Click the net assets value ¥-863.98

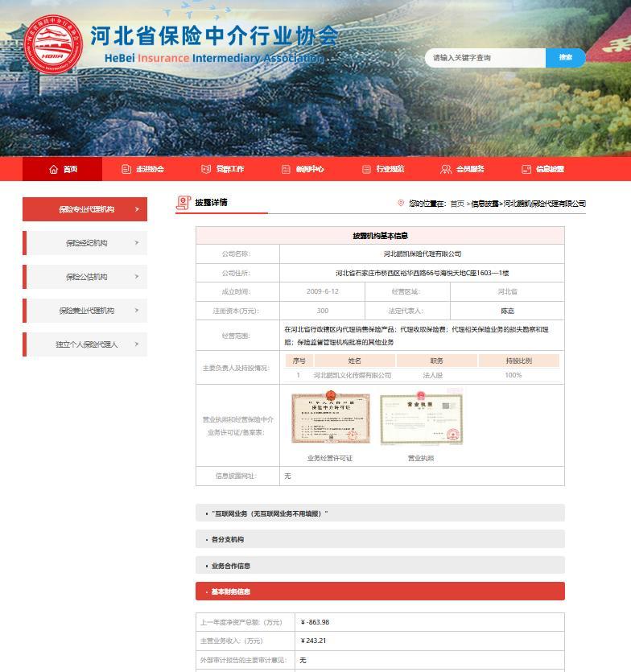[315, 622]
